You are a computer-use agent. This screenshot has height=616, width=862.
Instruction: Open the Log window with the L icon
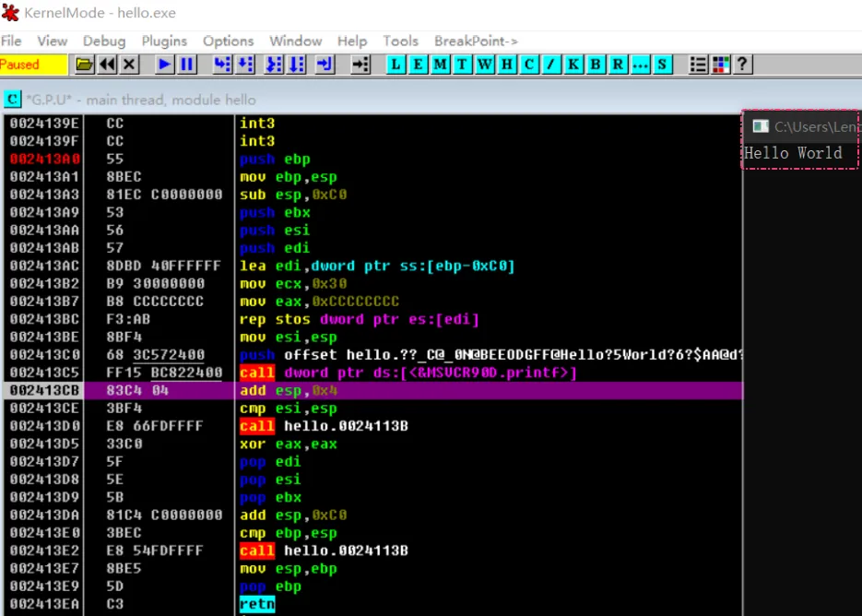(396, 65)
